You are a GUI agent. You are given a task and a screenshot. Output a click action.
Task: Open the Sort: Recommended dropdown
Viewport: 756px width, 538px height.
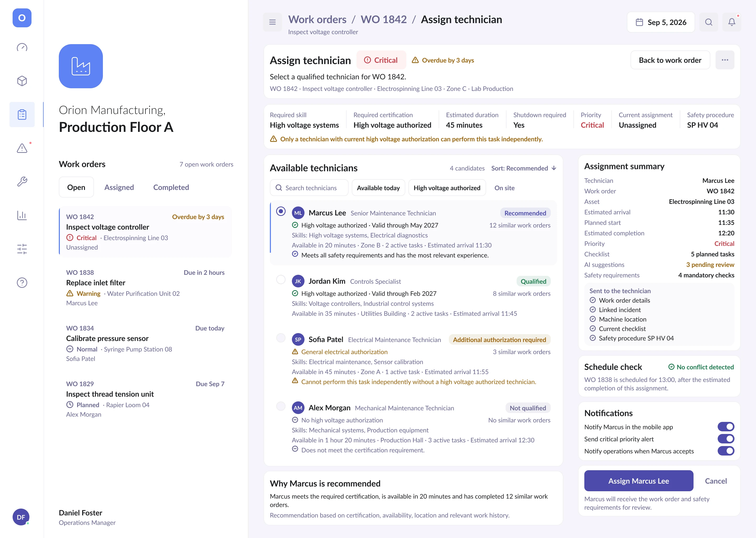tap(524, 168)
